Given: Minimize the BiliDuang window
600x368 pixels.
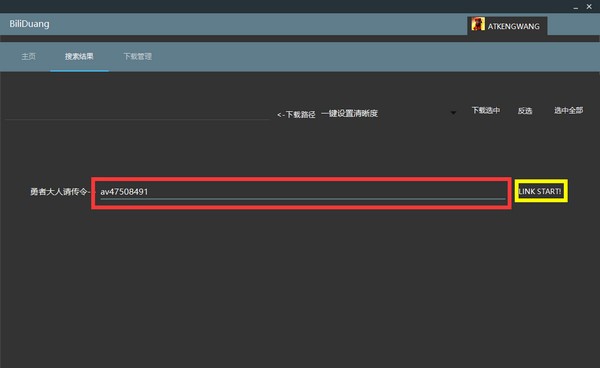Looking at the screenshot, I should point(576,7).
